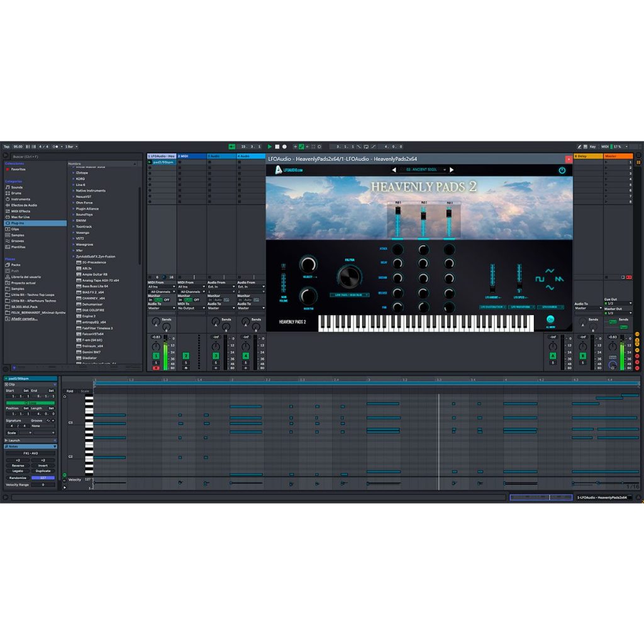Open Packs in Places
Screen dimensions: 644x644
[x=16, y=265]
